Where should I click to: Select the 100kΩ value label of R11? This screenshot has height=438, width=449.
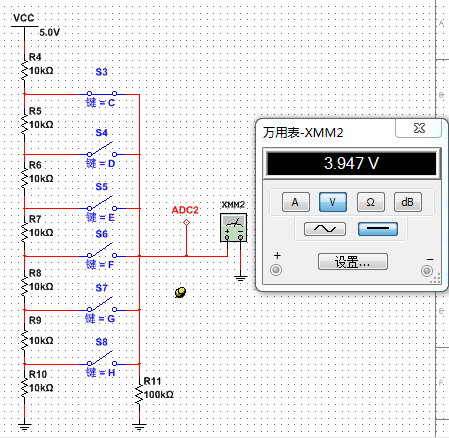click(159, 395)
